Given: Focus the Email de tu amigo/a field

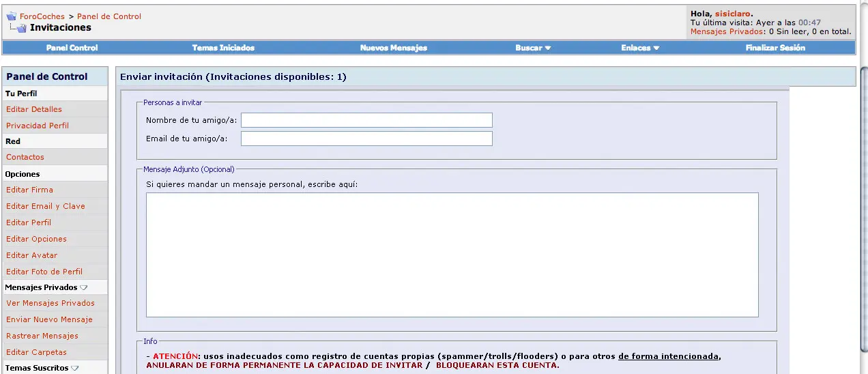Looking at the screenshot, I should tap(366, 139).
